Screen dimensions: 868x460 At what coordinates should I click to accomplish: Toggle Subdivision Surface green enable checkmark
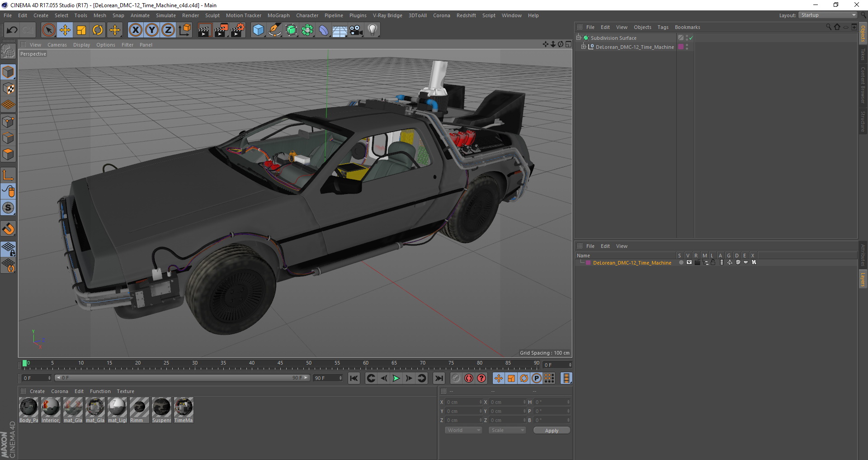click(x=691, y=38)
